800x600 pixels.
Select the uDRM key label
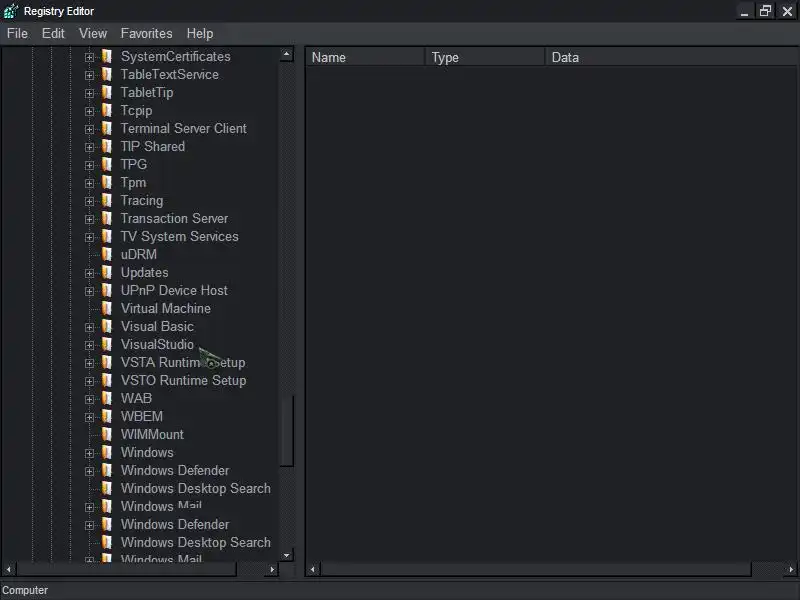click(x=139, y=255)
